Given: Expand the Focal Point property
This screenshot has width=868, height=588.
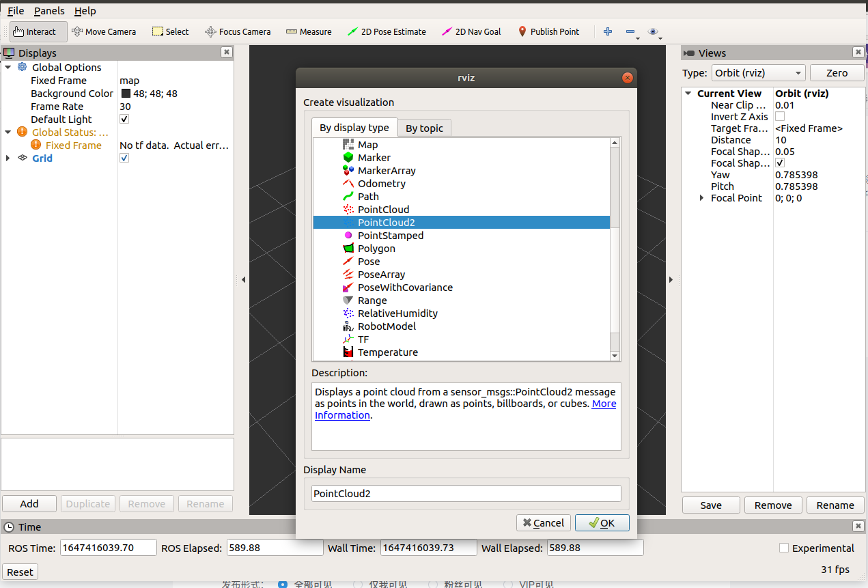Looking at the screenshot, I should [x=701, y=198].
